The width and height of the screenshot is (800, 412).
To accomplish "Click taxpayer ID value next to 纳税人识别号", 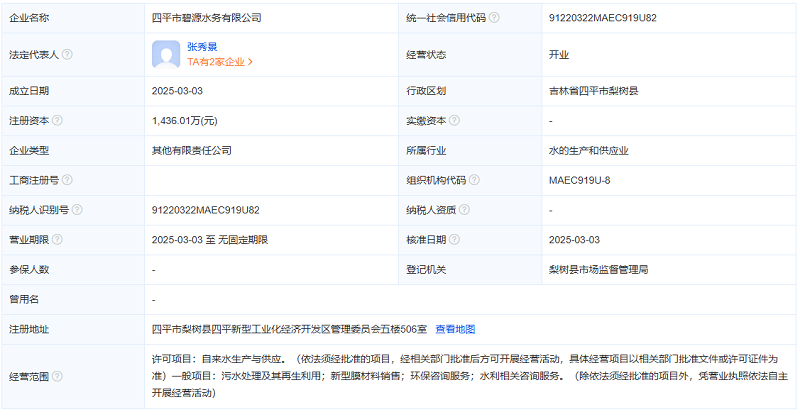I will pyautogui.click(x=206, y=210).
